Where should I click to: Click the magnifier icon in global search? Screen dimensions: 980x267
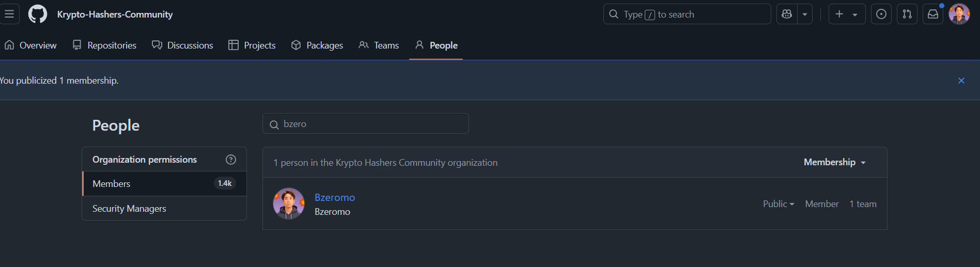614,14
